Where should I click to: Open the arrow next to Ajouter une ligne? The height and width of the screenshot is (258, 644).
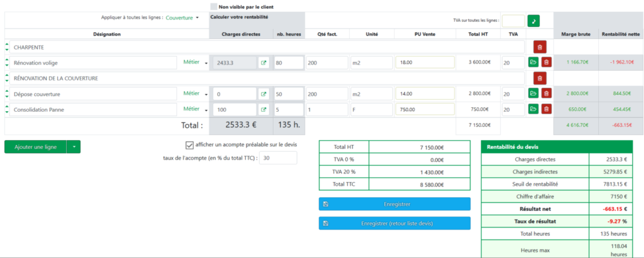click(73, 147)
